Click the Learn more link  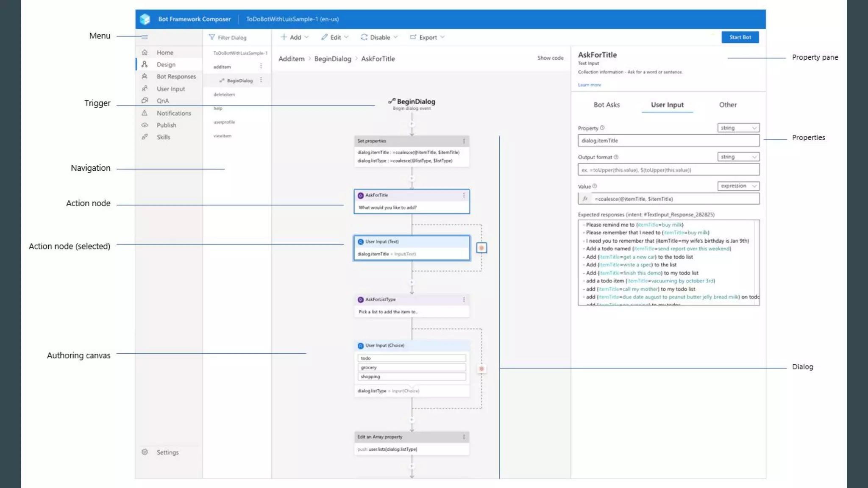click(589, 85)
